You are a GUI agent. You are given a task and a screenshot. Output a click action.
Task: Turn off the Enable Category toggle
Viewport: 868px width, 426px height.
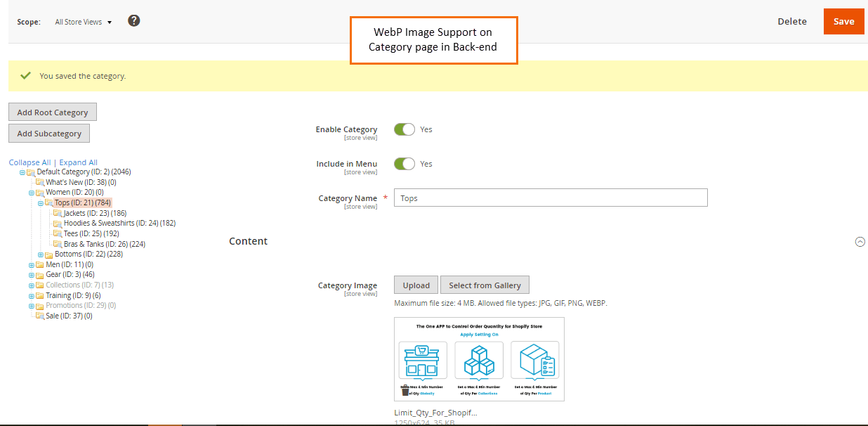tap(404, 129)
